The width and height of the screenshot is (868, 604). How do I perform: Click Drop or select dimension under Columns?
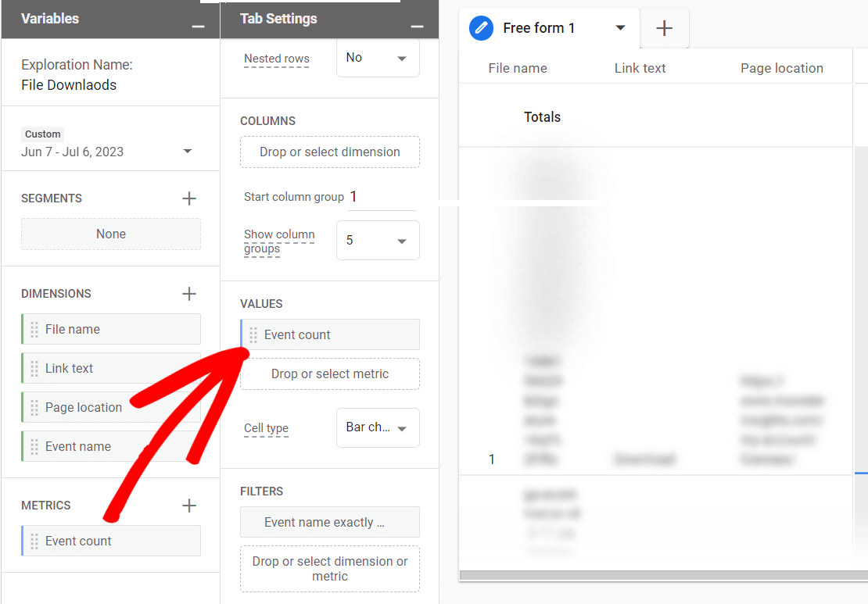(x=329, y=152)
